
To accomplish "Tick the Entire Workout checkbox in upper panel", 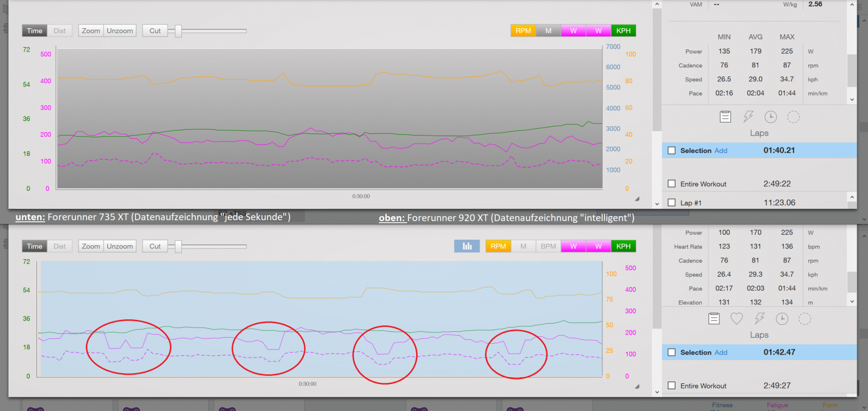I will point(672,184).
